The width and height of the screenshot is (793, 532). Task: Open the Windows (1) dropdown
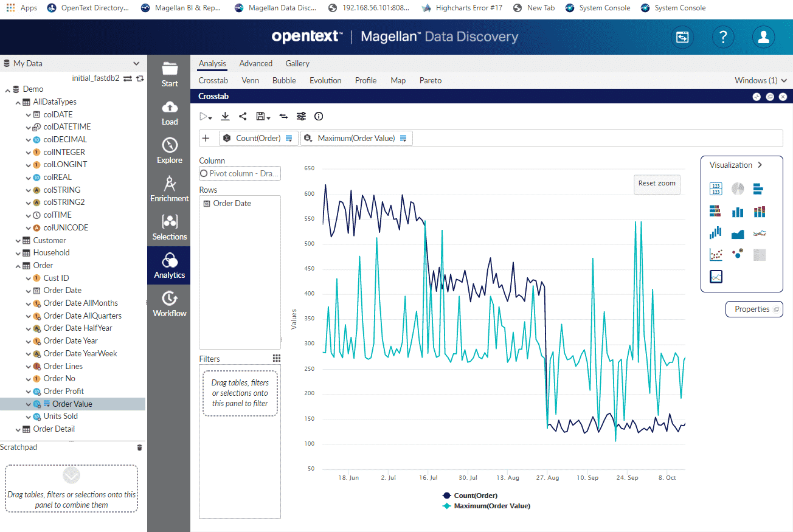760,80
